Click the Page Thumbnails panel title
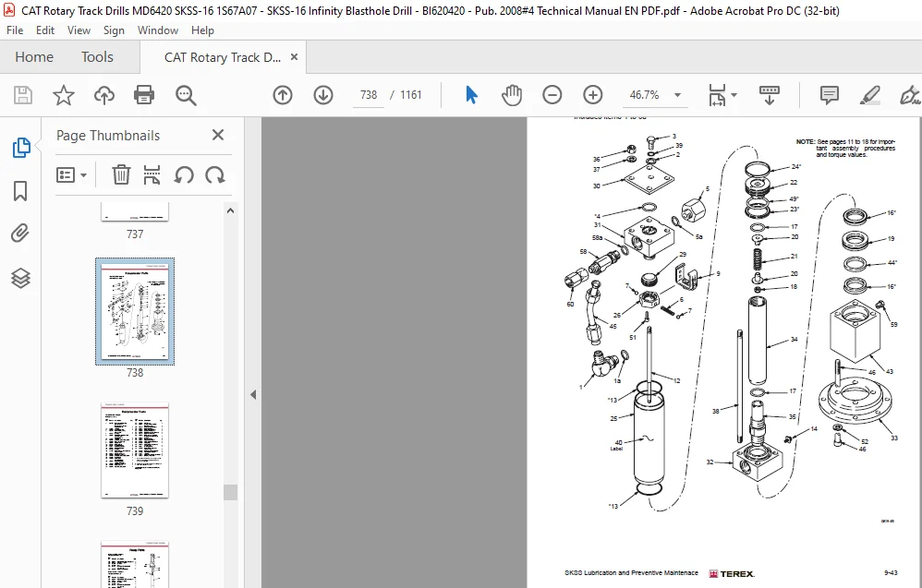 coord(108,135)
